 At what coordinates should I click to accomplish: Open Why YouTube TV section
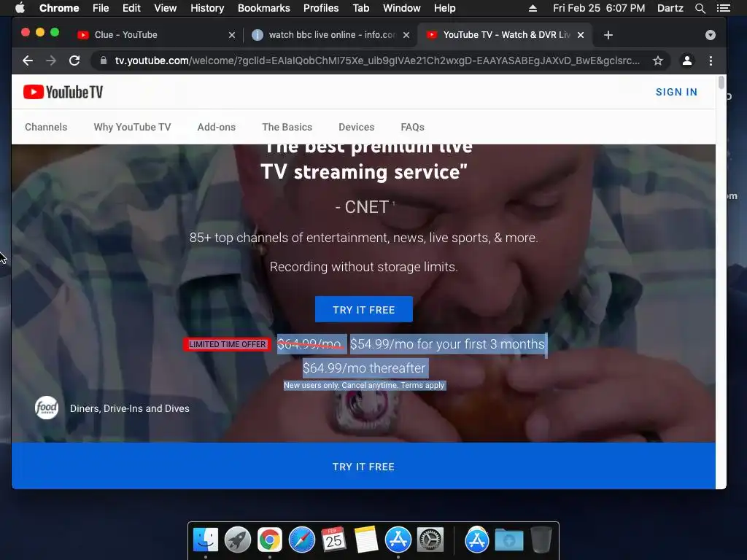pyautogui.click(x=132, y=127)
